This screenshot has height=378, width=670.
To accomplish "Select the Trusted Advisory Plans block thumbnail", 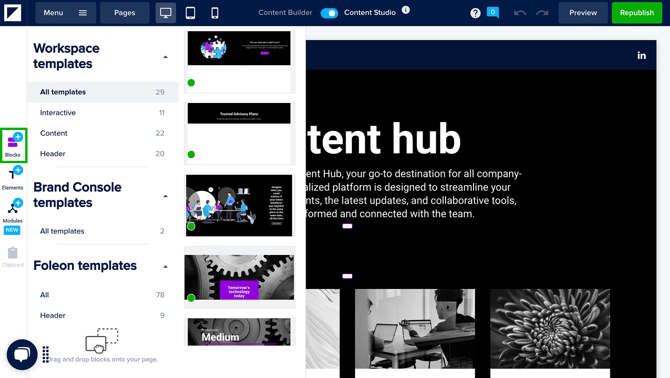I will tap(239, 133).
